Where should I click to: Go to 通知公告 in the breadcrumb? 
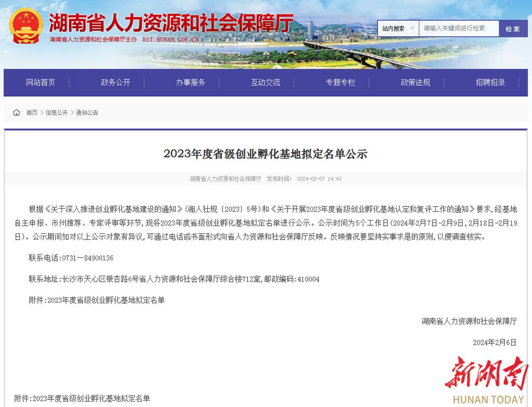(87, 113)
